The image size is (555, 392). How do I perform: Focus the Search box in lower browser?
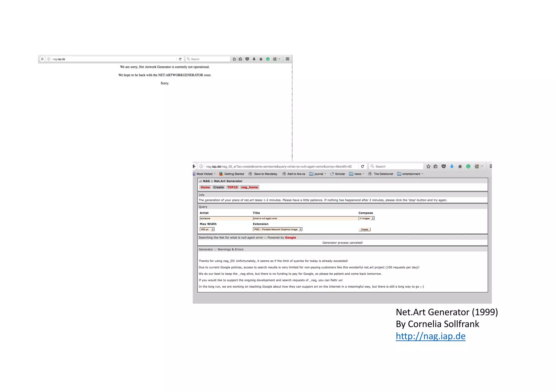[396, 166]
